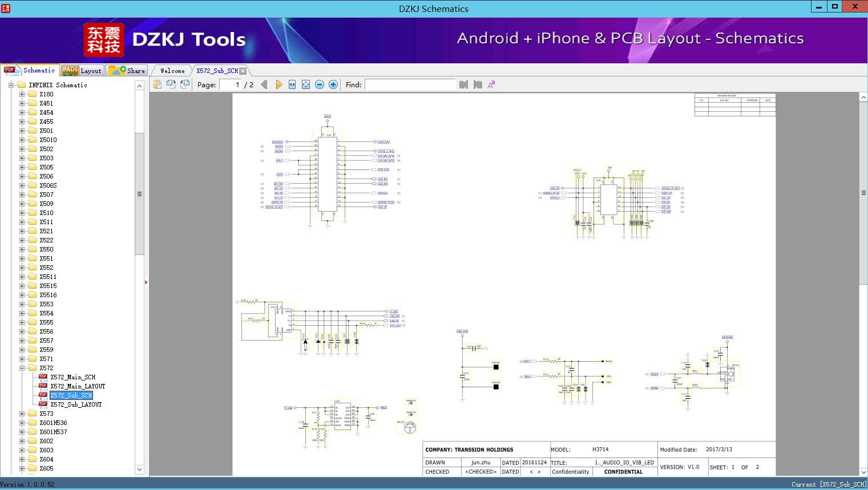The image size is (868, 490).
Task: Click the DZKJ logo icon in the banner
Action: coord(104,40)
